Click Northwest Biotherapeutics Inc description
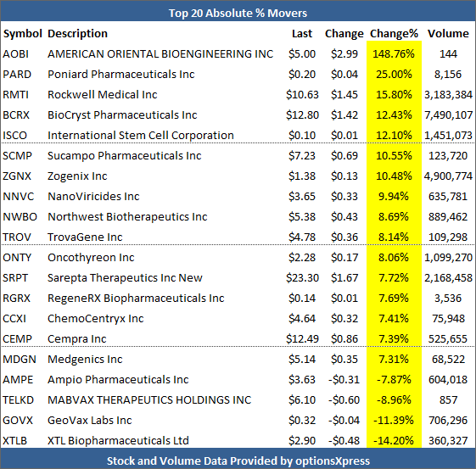Image resolution: width=476 pixels, height=469 pixels. [x=127, y=216]
